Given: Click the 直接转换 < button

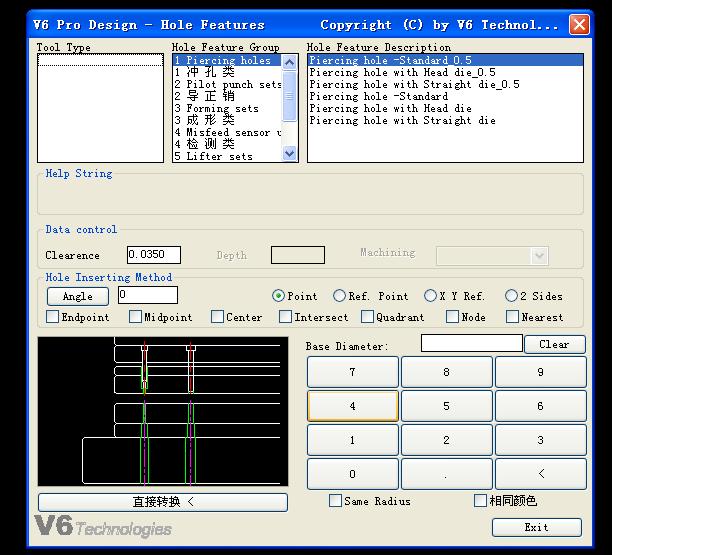Looking at the screenshot, I should coord(163,502).
